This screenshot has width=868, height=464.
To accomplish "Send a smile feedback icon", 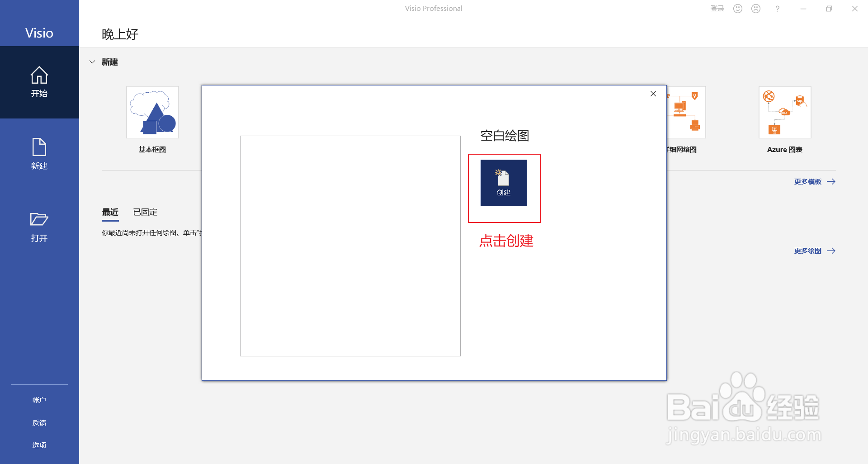I will click(x=738, y=9).
